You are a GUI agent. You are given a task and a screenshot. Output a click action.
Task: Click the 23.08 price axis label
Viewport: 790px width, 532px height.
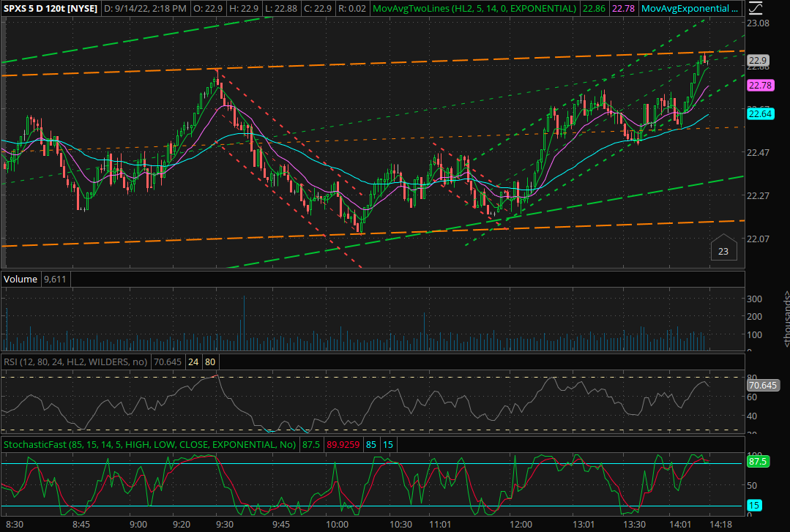pos(759,23)
